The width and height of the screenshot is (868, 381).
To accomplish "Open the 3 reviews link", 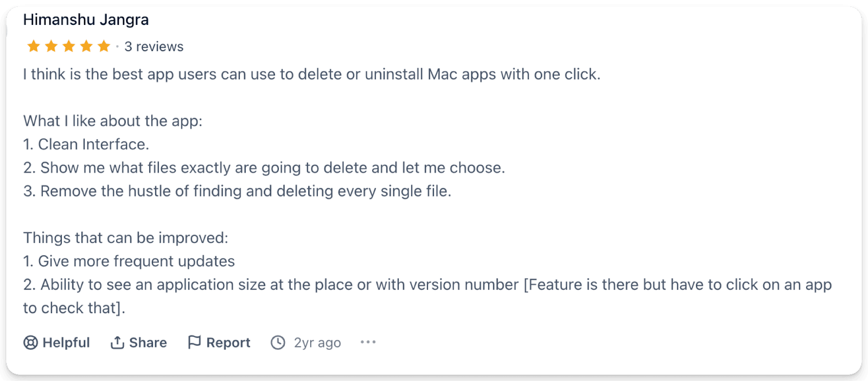I will pyautogui.click(x=154, y=46).
